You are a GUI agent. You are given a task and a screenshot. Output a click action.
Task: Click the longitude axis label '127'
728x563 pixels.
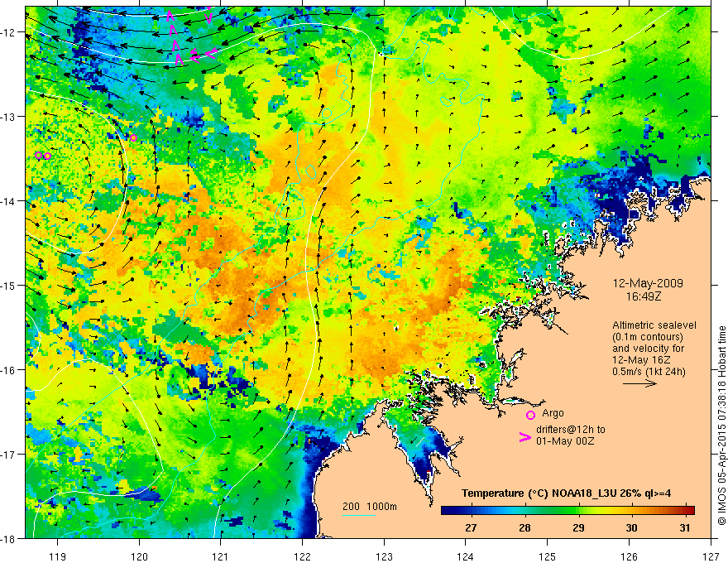pyautogui.click(x=711, y=556)
